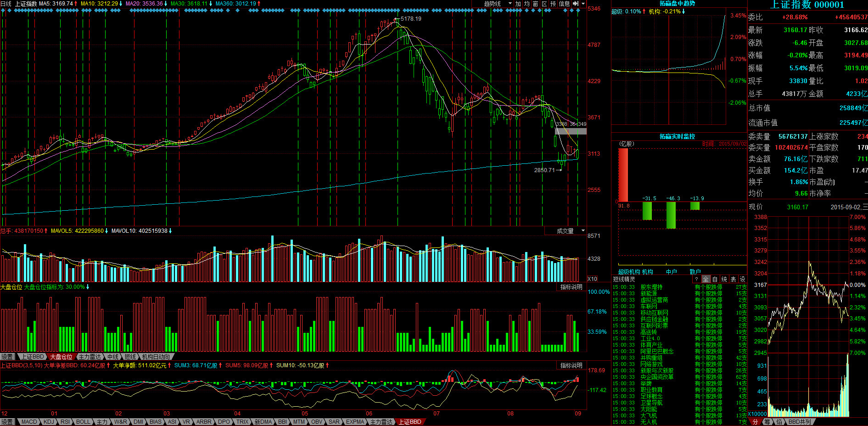The image size is (868, 426).
Task: Toggle the 统 statistics button in 短线精灵
Action: 724,279
